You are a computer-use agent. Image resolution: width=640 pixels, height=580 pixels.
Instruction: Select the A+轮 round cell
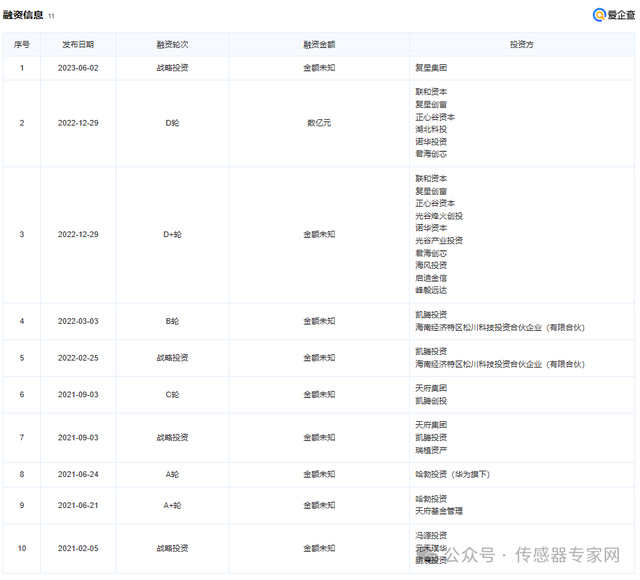(172, 505)
